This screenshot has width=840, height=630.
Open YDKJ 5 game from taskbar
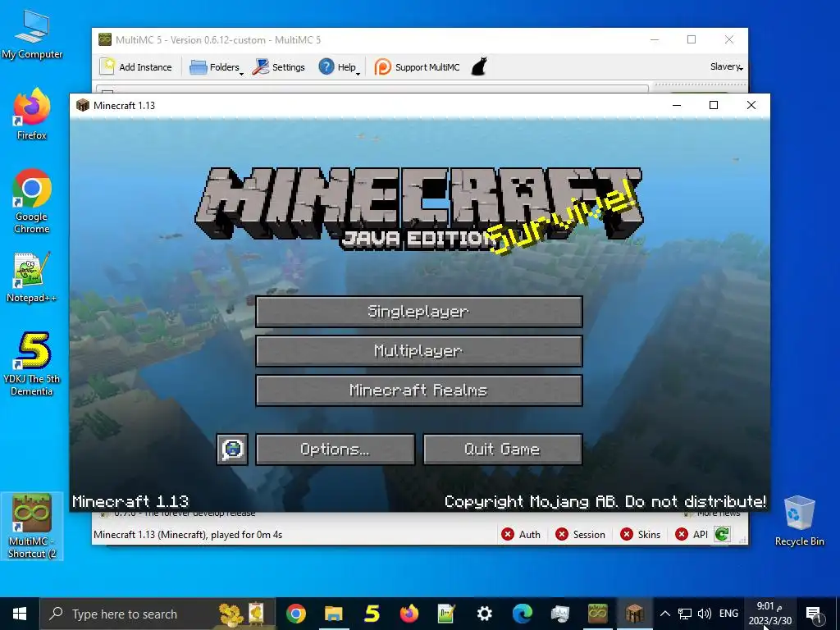(x=372, y=614)
